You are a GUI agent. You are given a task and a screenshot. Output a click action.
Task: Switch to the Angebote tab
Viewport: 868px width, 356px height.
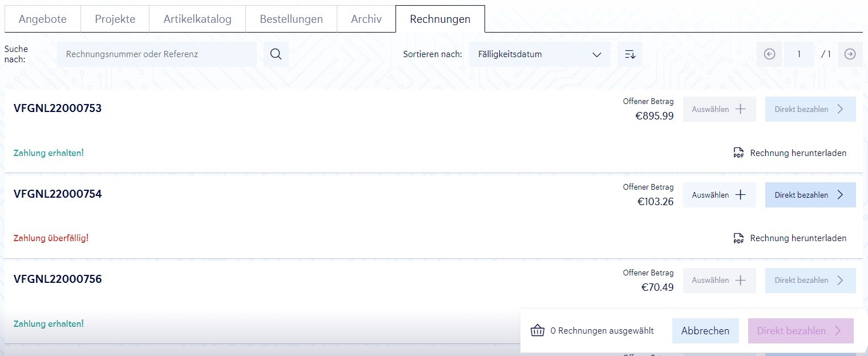(x=42, y=19)
